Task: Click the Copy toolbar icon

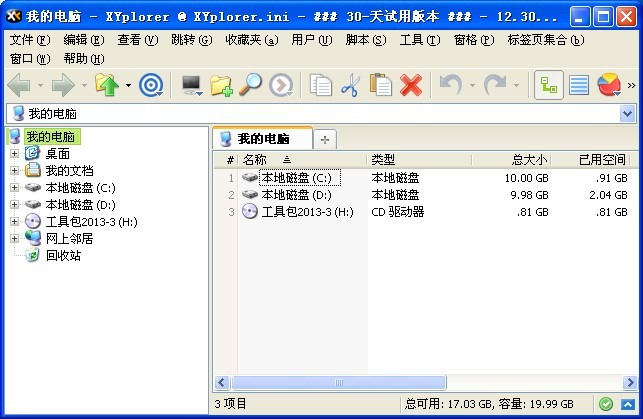Action: (x=321, y=85)
